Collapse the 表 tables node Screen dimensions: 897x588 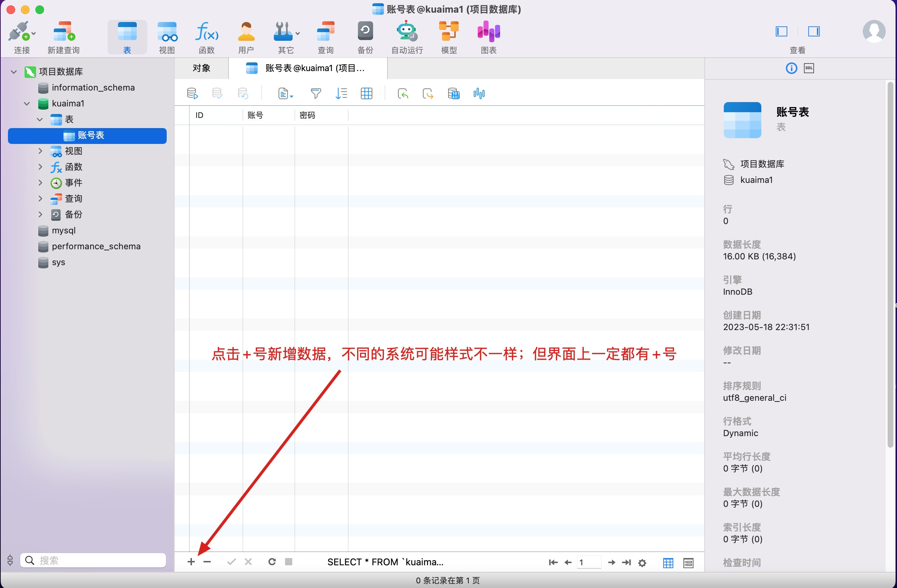pos(40,119)
